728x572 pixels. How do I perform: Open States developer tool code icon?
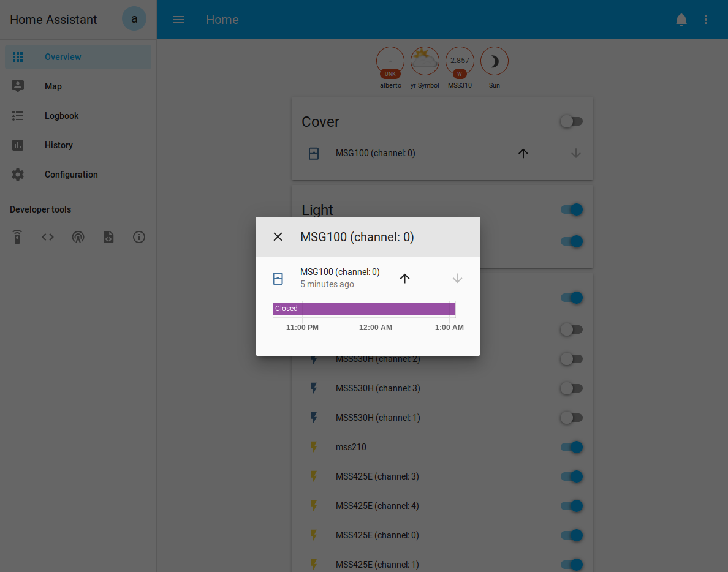48,237
